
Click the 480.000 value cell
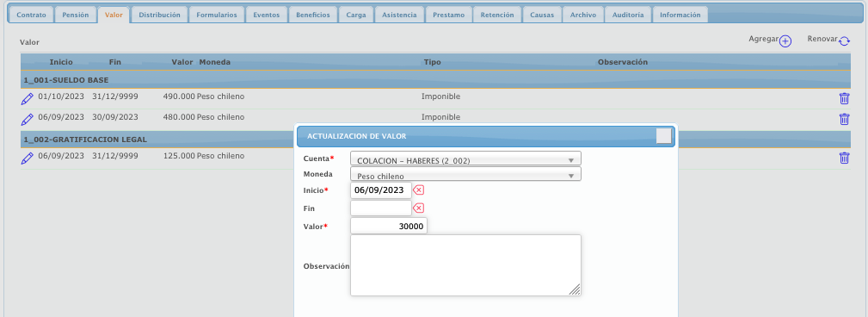[x=179, y=117]
